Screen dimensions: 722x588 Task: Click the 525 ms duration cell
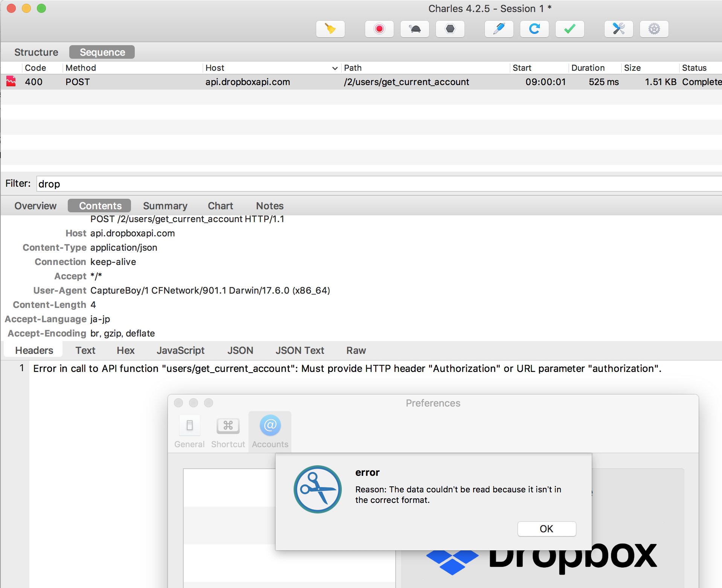pyautogui.click(x=604, y=82)
